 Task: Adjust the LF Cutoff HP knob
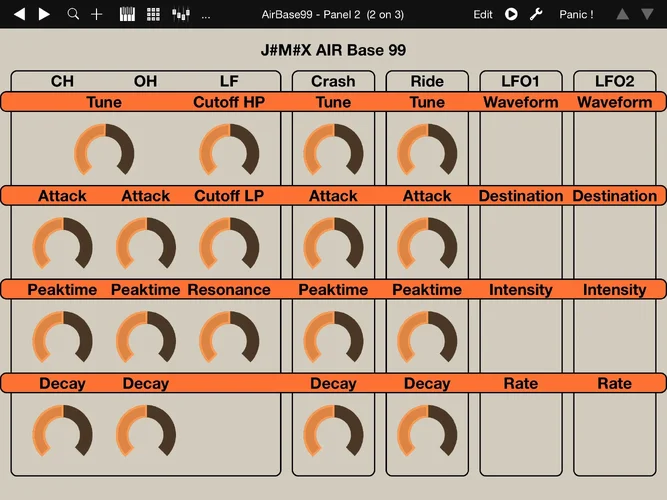click(229, 150)
